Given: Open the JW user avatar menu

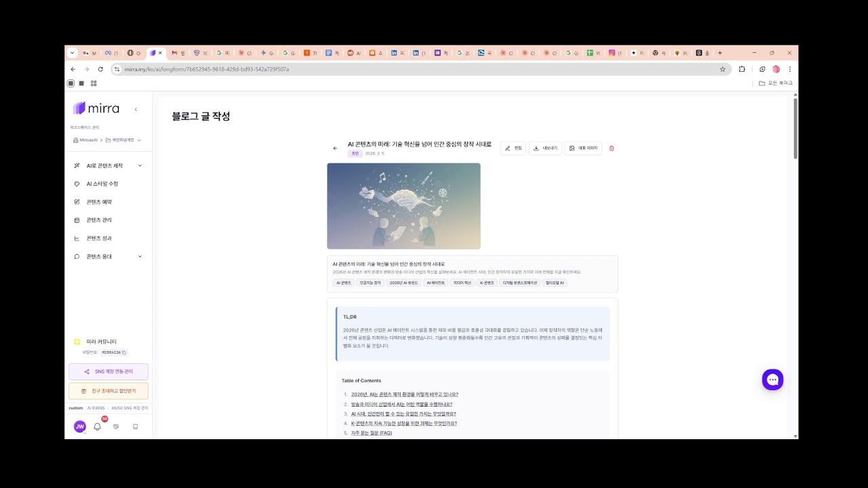Looking at the screenshot, I should tap(79, 426).
